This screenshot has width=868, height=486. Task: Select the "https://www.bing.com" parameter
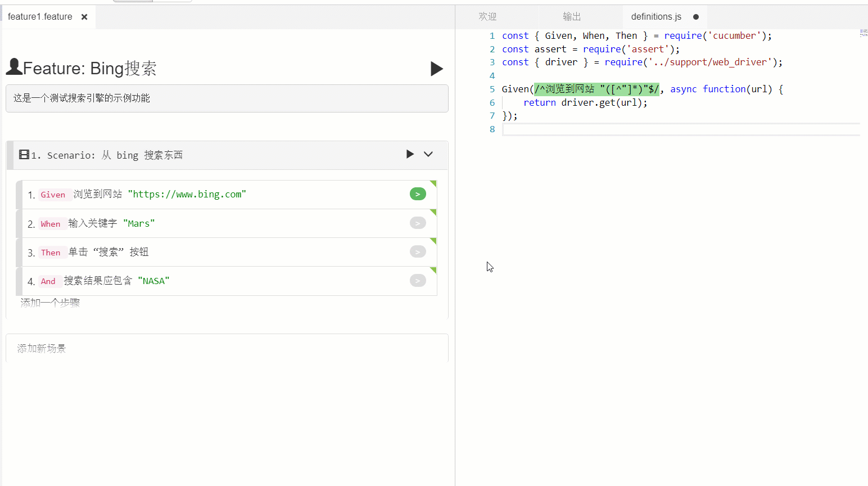point(187,194)
